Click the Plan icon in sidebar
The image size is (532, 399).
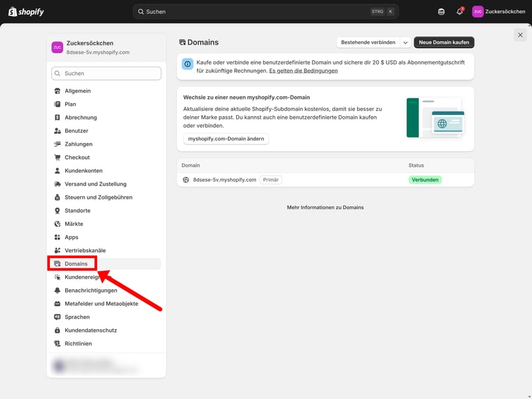(x=57, y=104)
